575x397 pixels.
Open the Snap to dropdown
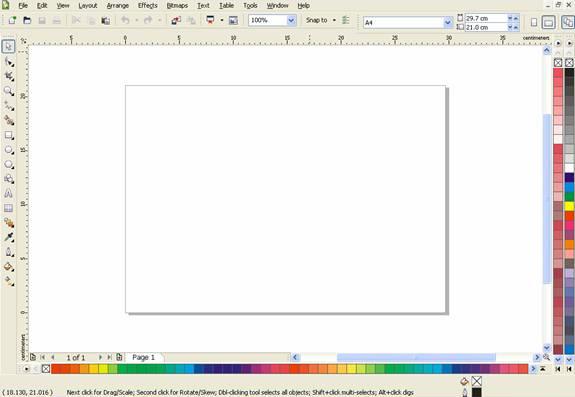click(334, 20)
